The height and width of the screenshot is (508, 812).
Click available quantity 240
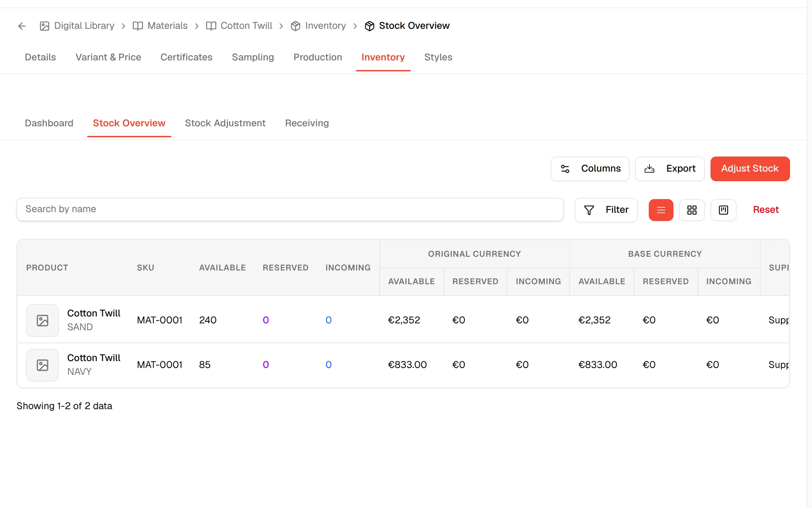[x=207, y=320]
